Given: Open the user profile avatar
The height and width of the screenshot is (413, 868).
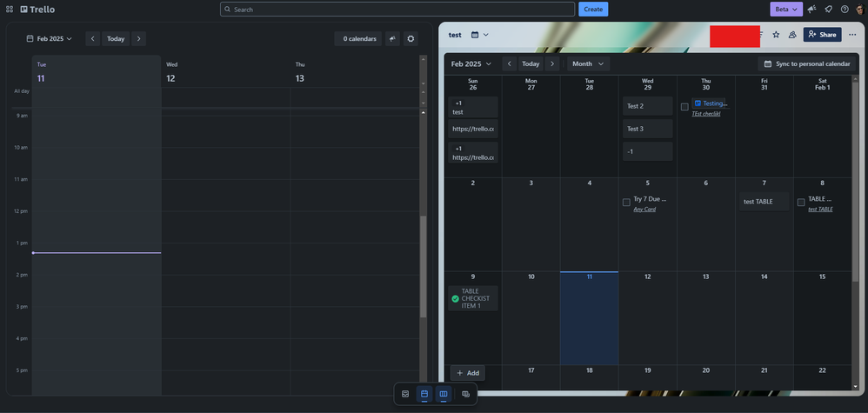Looking at the screenshot, I should click(x=859, y=9).
